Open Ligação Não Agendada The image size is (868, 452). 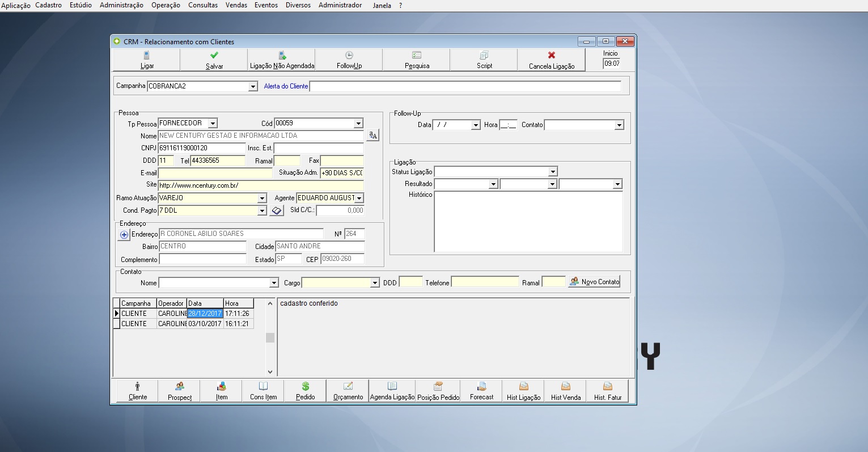click(x=282, y=60)
